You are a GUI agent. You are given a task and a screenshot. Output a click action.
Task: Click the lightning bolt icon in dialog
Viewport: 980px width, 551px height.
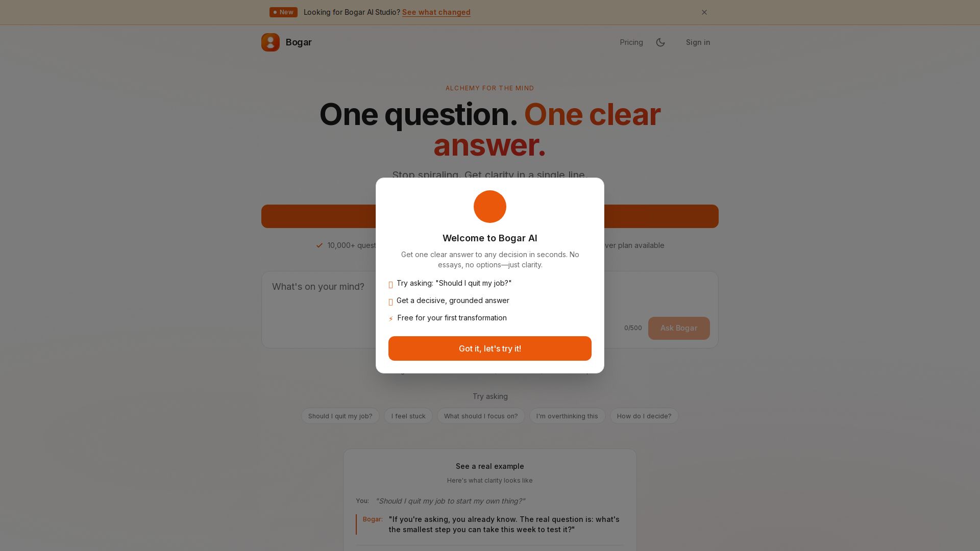pyautogui.click(x=391, y=318)
